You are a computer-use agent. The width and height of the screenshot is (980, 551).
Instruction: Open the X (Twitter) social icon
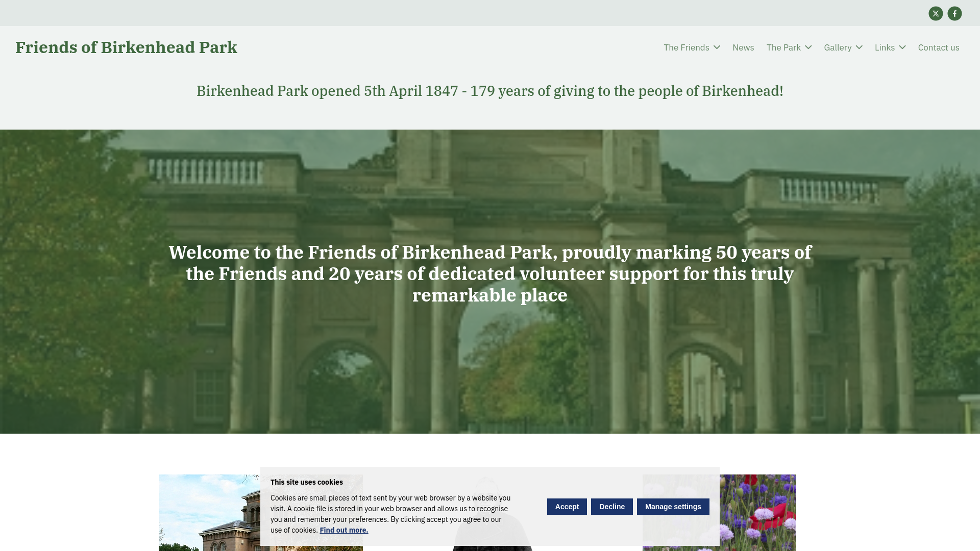[936, 14]
